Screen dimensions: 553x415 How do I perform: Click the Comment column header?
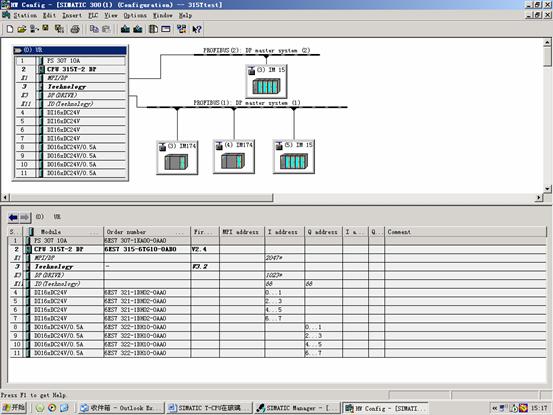[x=465, y=232]
